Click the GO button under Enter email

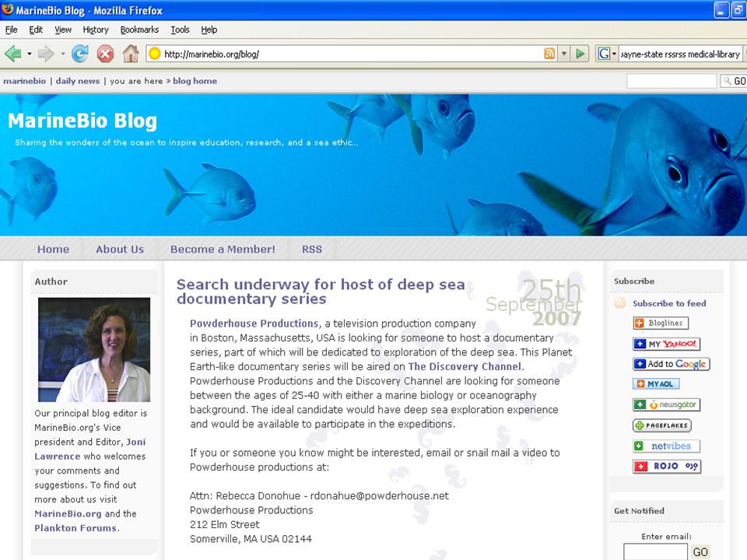coord(700,552)
